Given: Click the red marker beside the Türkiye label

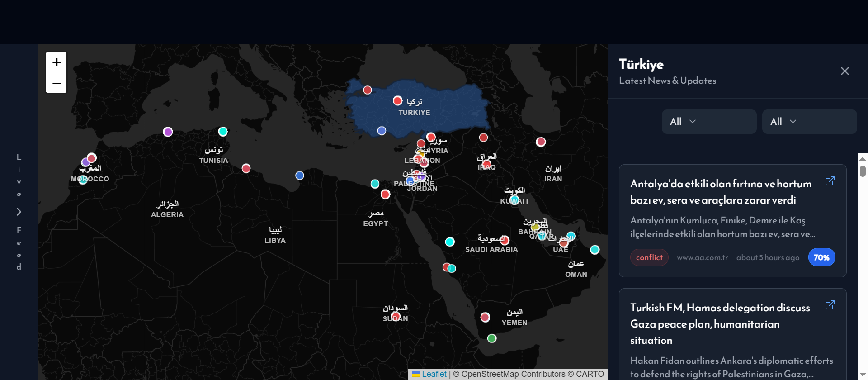Looking at the screenshot, I should [x=398, y=100].
